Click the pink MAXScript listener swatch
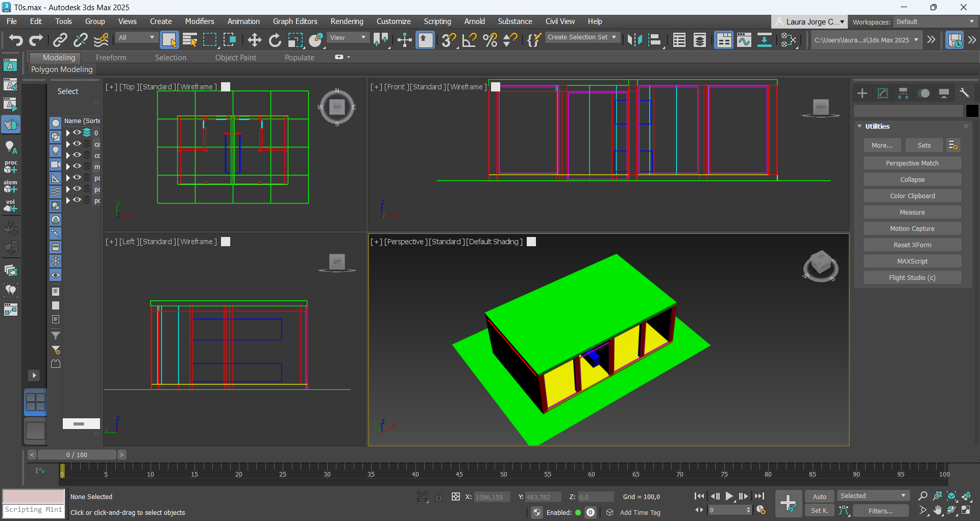The width and height of the screenshot is (980, 521). [34, 496]
